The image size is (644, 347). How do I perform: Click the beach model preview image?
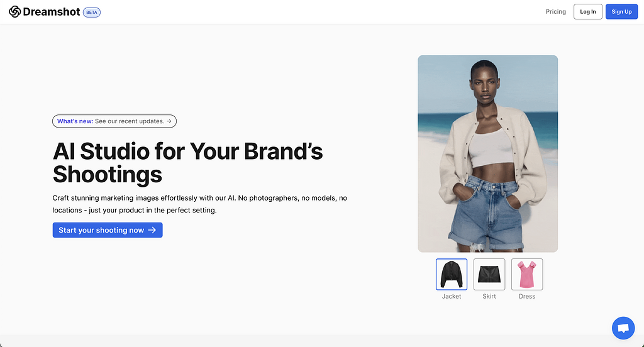[488, 153]
